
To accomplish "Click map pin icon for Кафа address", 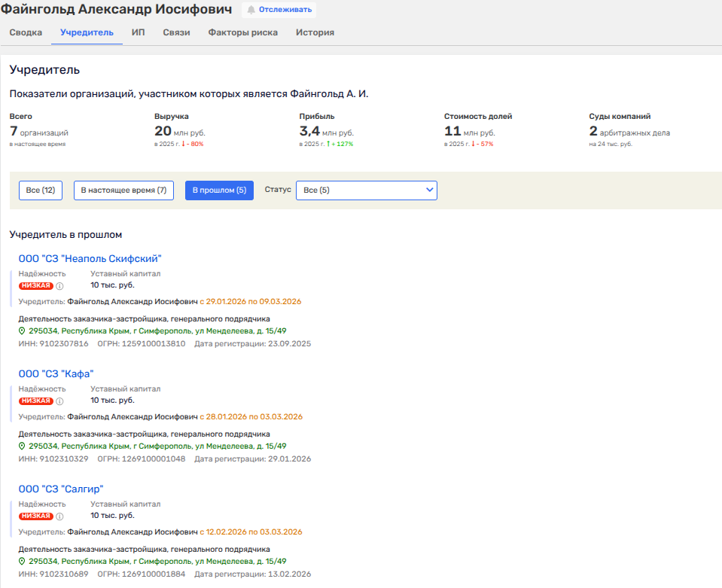I will tap(23, 446).
